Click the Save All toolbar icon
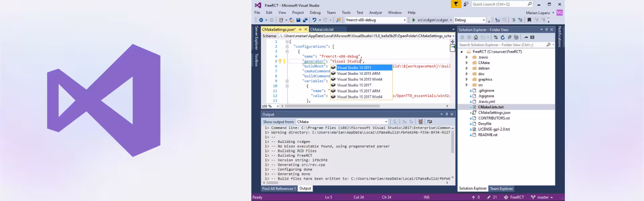Image resolution: width=644 pixels, height=201 pixels. tap(305, 20)
